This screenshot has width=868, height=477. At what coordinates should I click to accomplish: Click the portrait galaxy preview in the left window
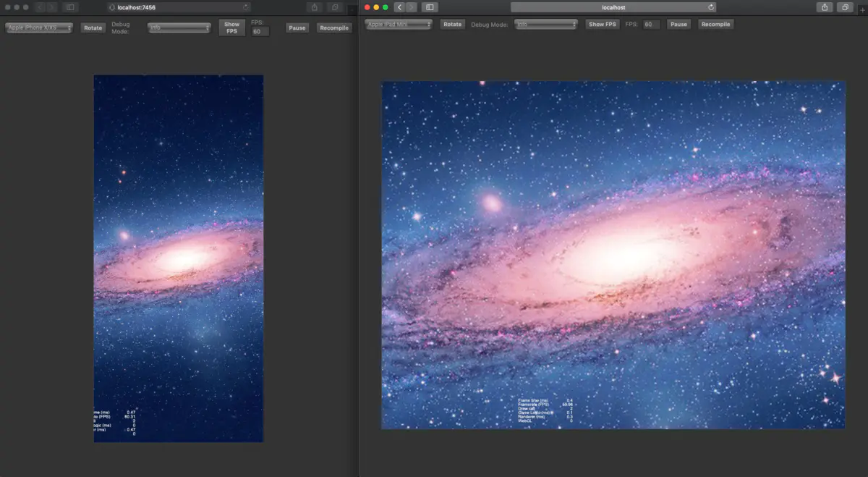179,258
